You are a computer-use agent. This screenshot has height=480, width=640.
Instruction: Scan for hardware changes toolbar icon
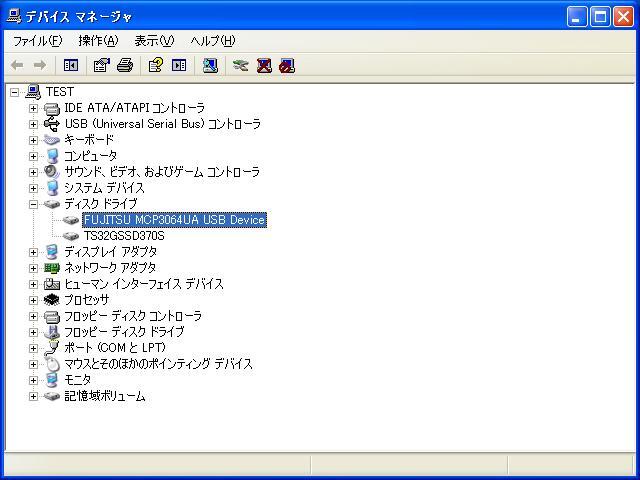point(210,65)
